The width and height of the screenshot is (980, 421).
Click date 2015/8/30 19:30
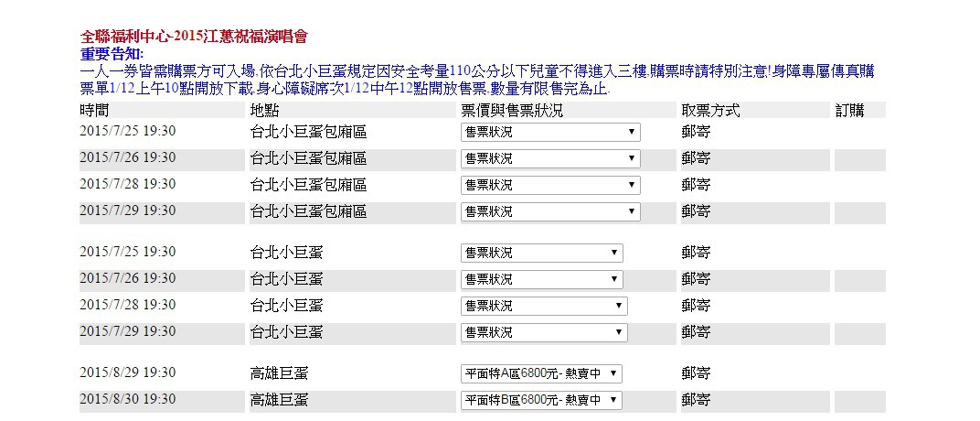(x=127, y=399)
